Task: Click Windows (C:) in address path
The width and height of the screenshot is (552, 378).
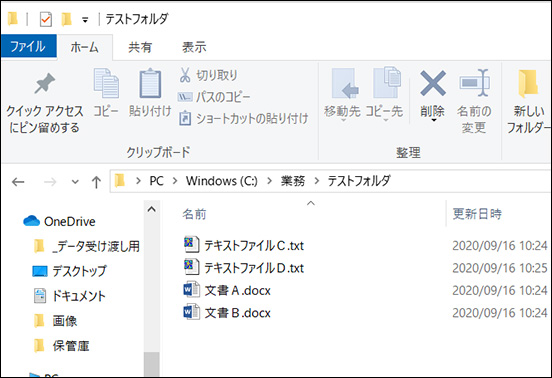Action: click(x=222, y=181)
